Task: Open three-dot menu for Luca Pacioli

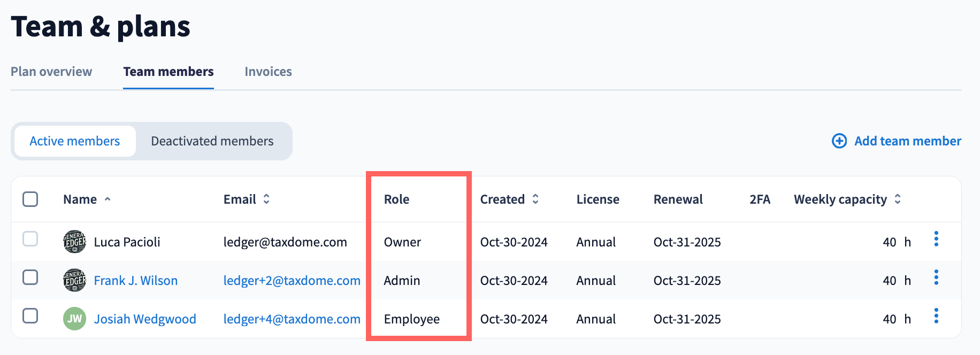Action: pyautogui.click(x=936, y=239)
